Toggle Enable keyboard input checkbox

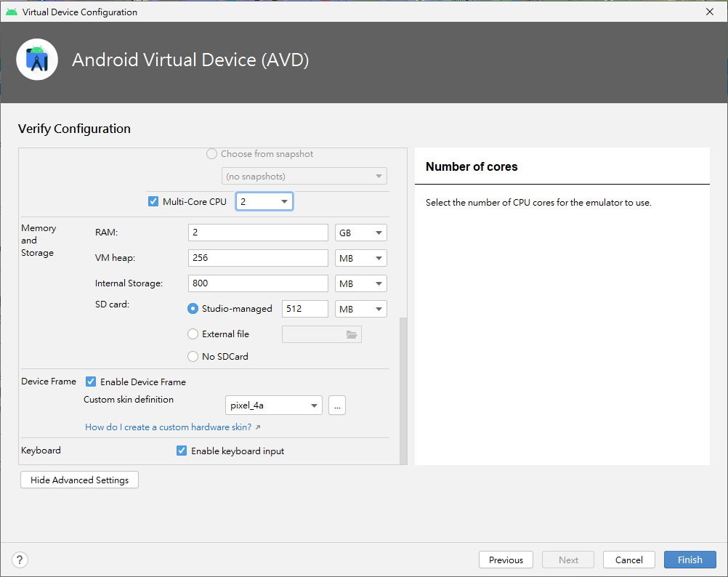coord(182,451)
